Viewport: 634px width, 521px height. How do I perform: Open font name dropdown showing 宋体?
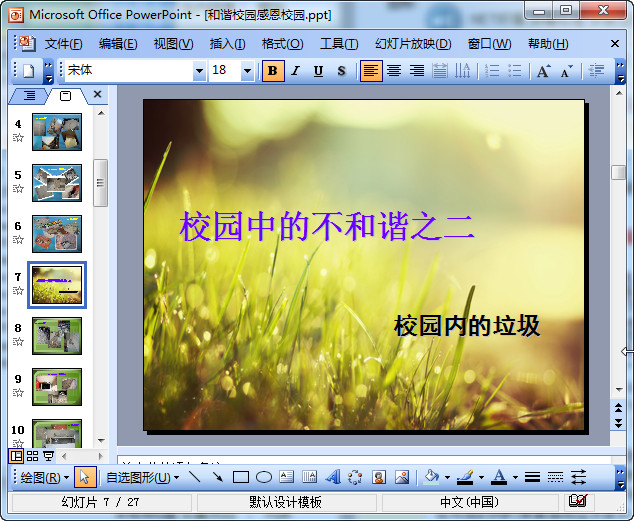tap(199, 71)
